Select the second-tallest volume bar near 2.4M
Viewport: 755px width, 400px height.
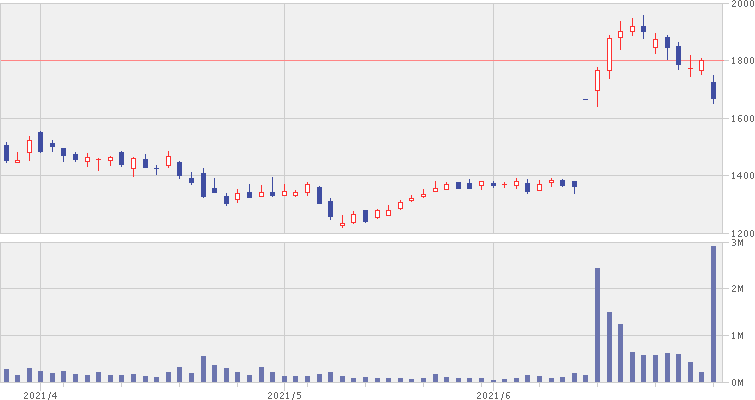597,325
